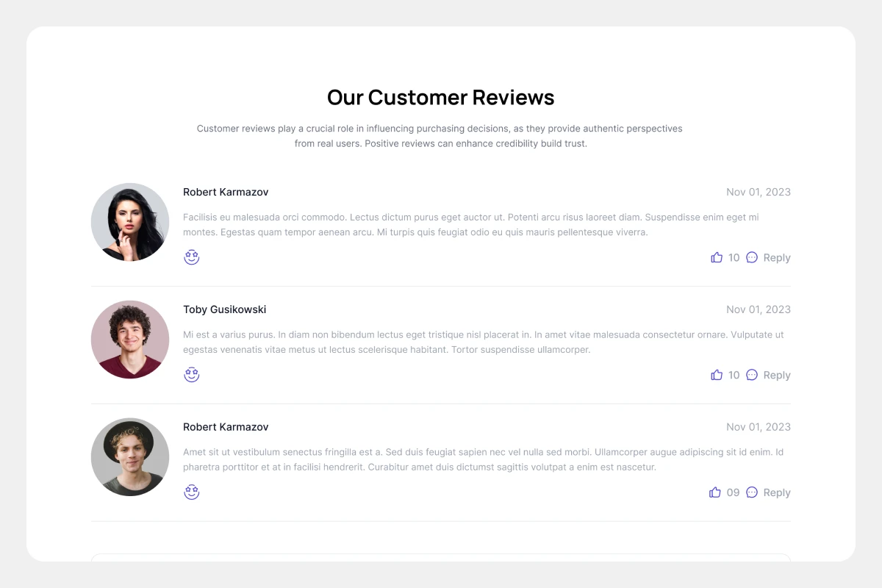Click the Our Customer Reviews heading
The height and width of the screenshot is (588, 882).
pos(441,97)
